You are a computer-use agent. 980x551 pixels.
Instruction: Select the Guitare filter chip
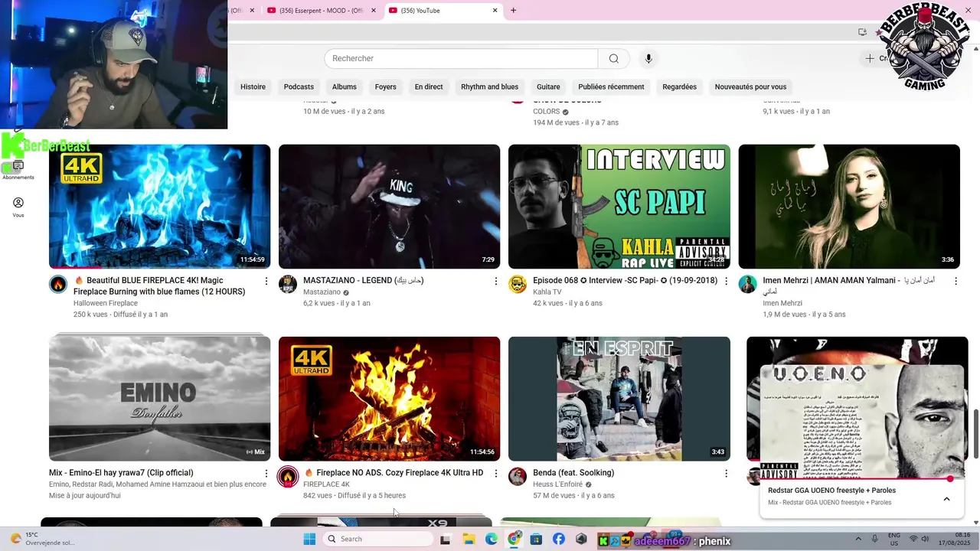[548, 86]
